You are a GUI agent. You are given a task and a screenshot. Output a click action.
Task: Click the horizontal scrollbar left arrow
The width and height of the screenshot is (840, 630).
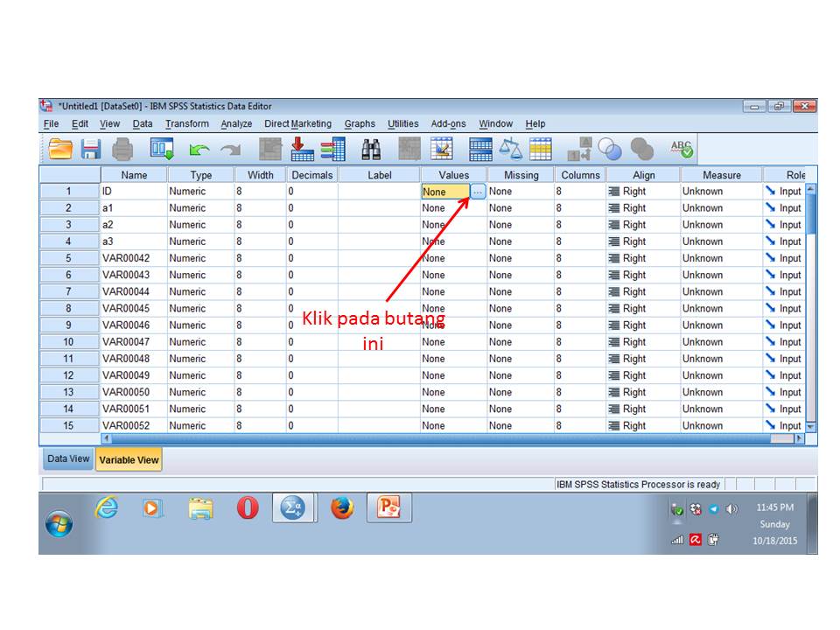point(107,438)
